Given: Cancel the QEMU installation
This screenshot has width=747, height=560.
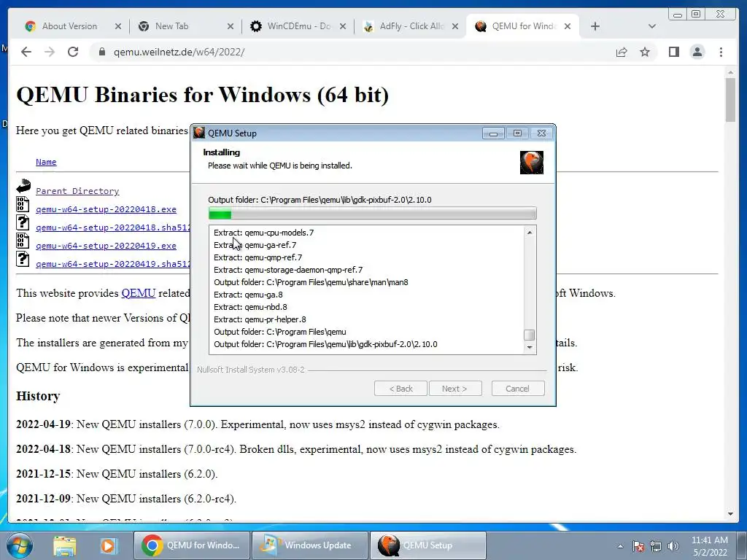Looking at the screenshot, I should pyautogui.click(x=518, y=389).
